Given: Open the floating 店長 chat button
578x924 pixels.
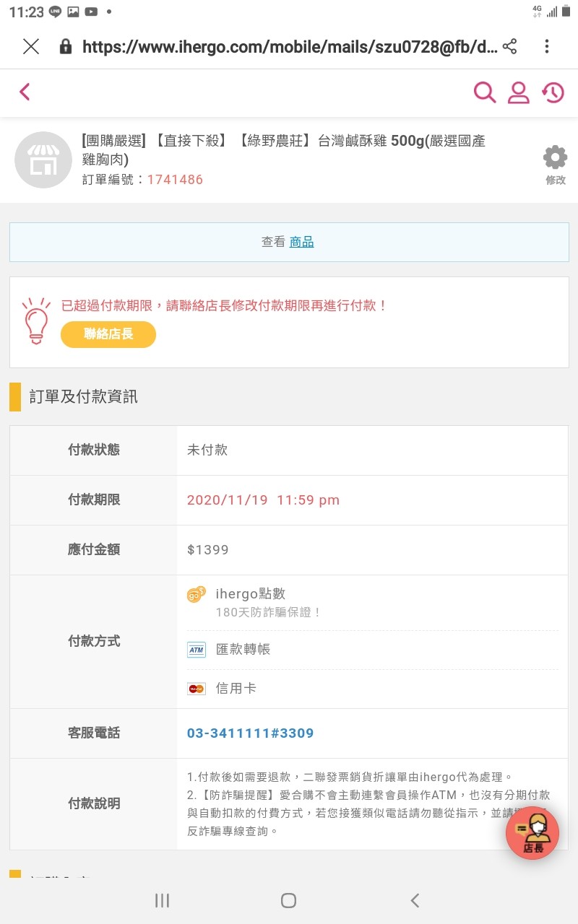Looking at the screenshot, I should [532, 833].
